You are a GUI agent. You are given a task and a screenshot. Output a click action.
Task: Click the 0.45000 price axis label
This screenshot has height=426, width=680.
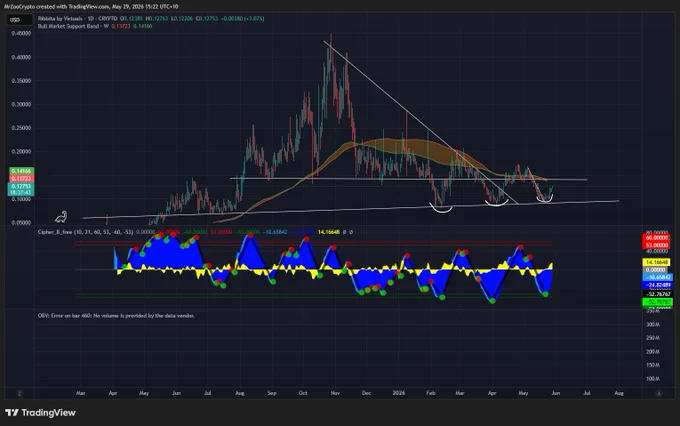click(21, 33)
